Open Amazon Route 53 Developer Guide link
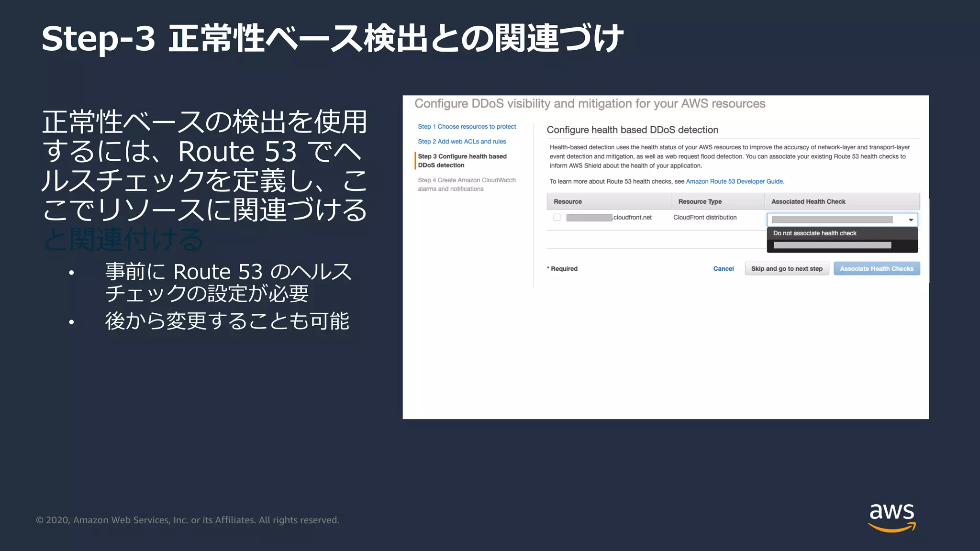The image size is (980, 551). [734, 182]
